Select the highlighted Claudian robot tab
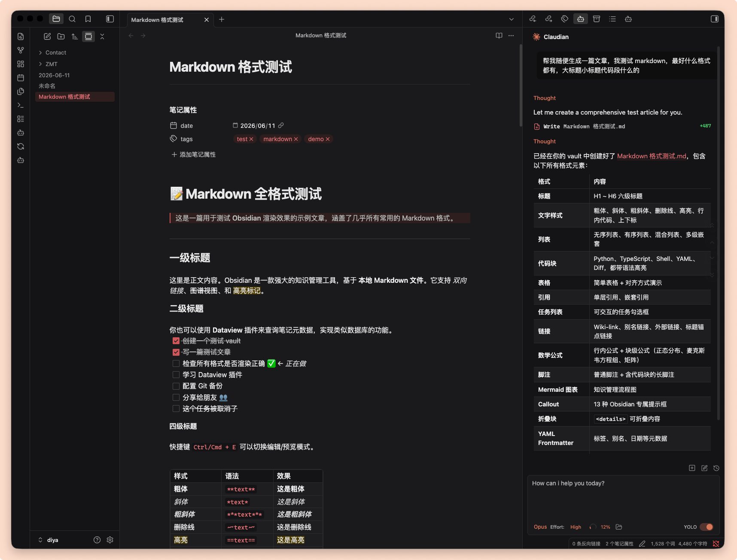737x560 pixels. (x=581, y=19)
